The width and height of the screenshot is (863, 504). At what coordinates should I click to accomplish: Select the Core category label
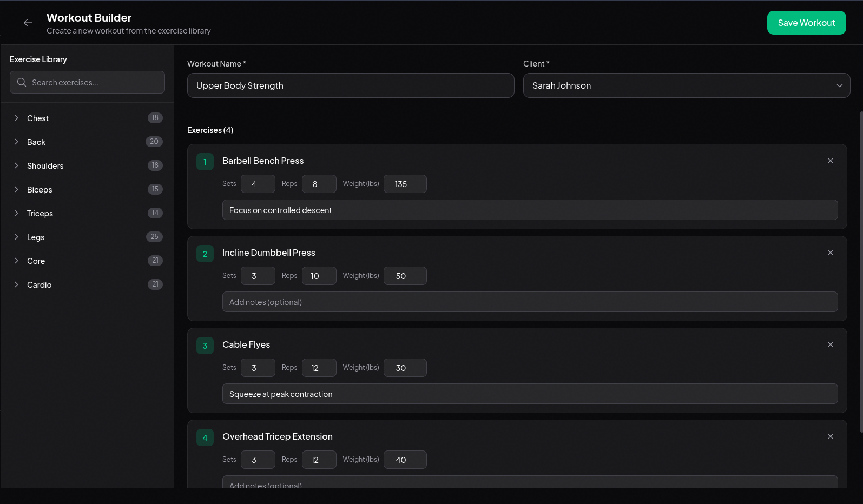click(x=36, y=261)
